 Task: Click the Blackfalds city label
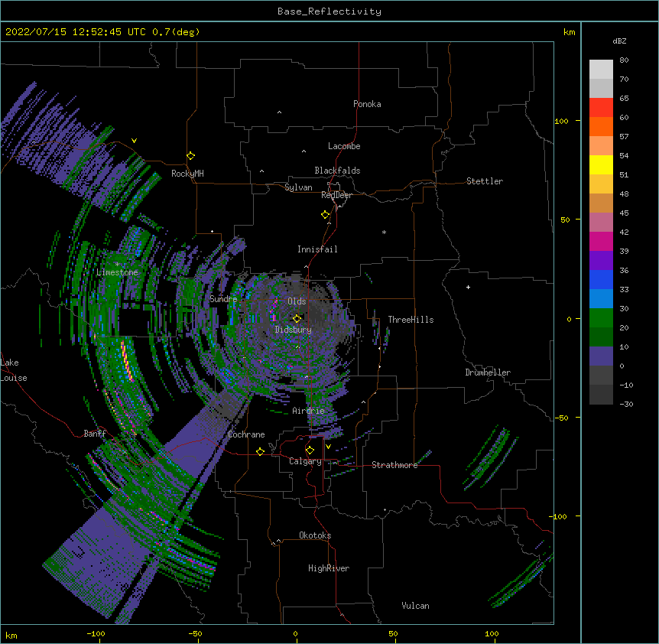click(x=337, y=171)
